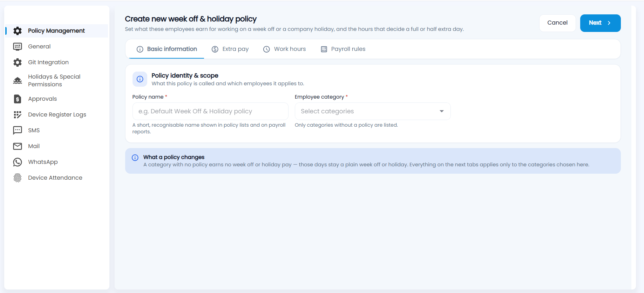644x293 pixels.
Task: Select the Policy Management menu item
Action: pyautogui.click(x=56, y=31)
